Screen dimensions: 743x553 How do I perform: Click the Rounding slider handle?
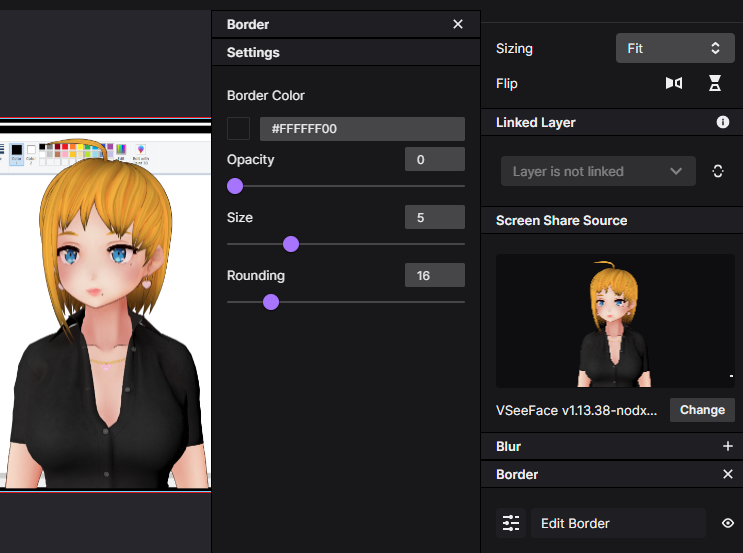pos(270,302)
